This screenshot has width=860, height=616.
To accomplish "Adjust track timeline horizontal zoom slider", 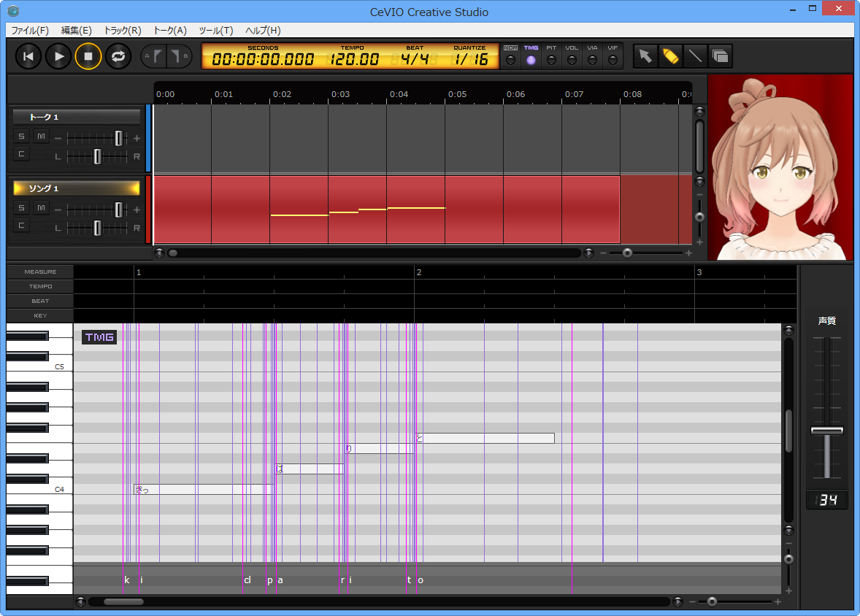I will click(x=627, y=253).
